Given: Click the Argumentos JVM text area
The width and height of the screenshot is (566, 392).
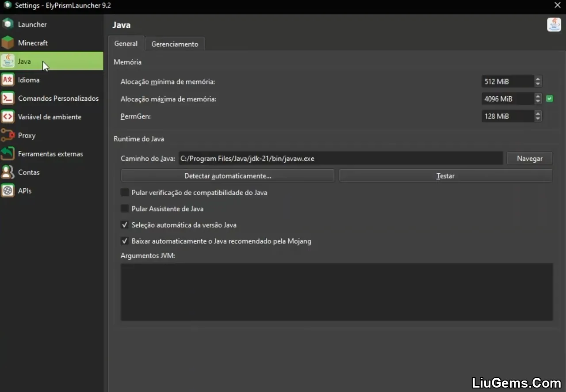Looking at the screenshot, I should 337,292.
